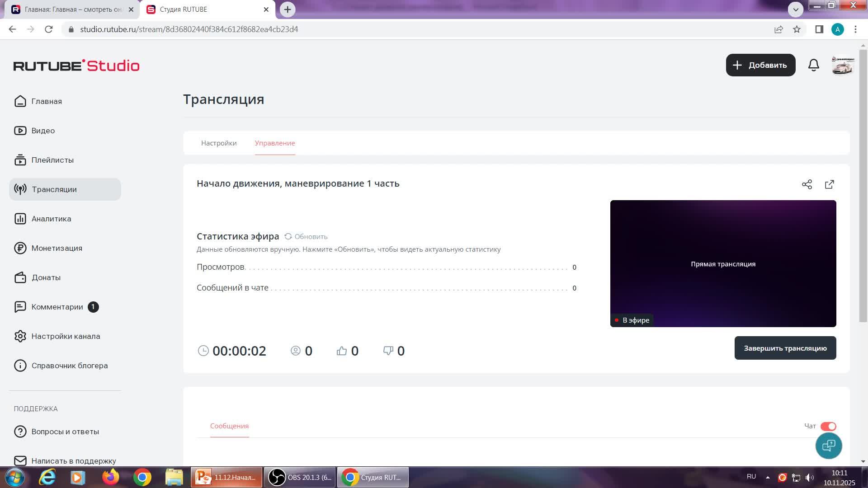
Task: Select the Сообщения tab
Action: (x=229, y=426)
